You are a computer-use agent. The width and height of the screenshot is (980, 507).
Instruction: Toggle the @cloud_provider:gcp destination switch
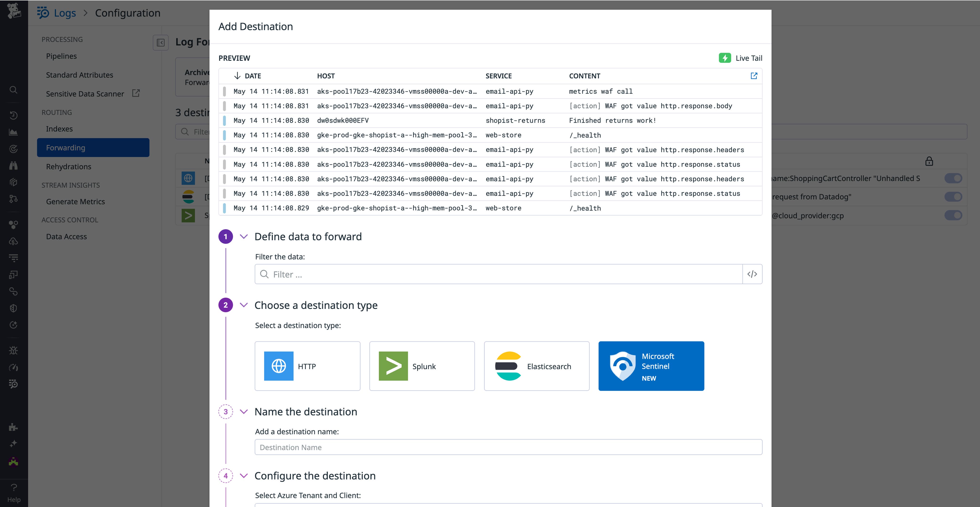[953, 215]
